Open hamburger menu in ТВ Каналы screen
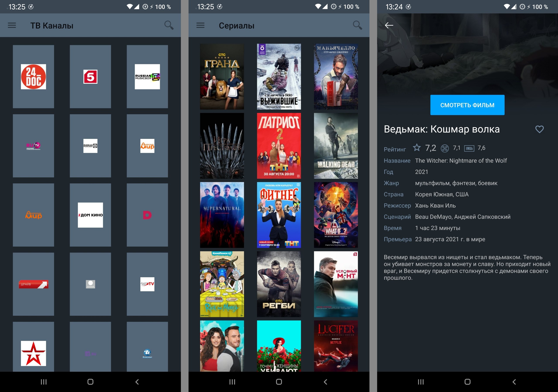The width and height of the screenshot is (558, 392). pyautogui.click(x=12, y=25)
